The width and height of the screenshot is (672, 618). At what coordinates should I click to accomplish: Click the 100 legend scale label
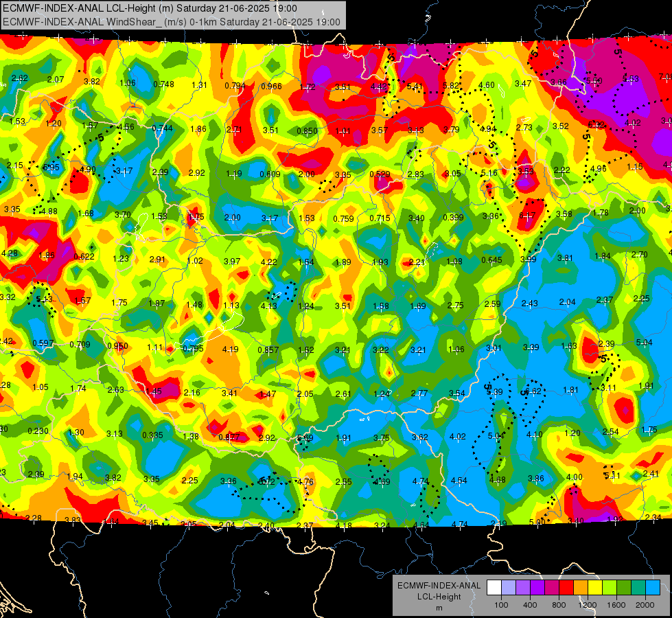click(502, 605)
